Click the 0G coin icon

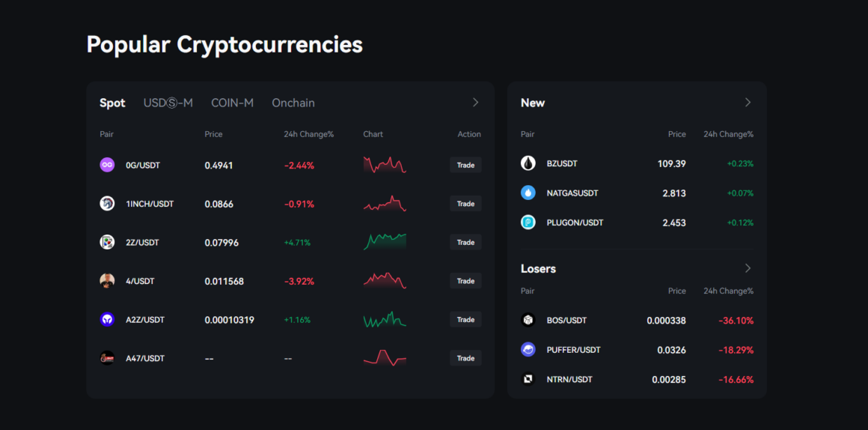coord(107,165)
